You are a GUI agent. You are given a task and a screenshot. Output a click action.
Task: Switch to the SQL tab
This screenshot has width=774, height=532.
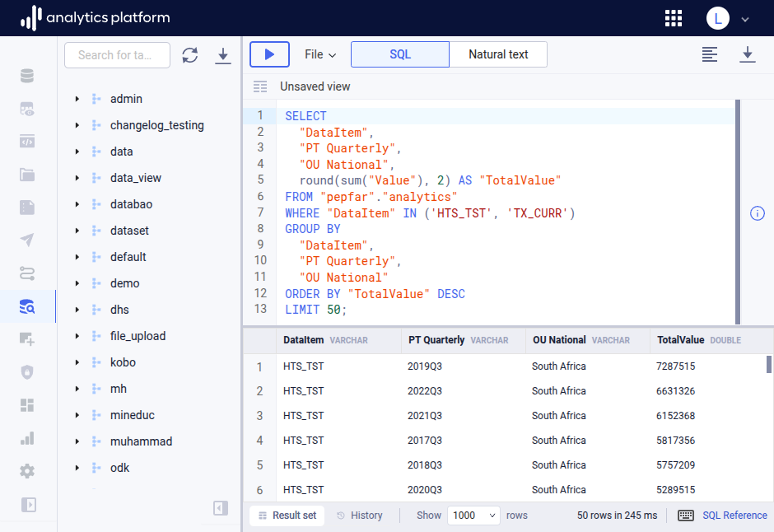tap(400, 54)
